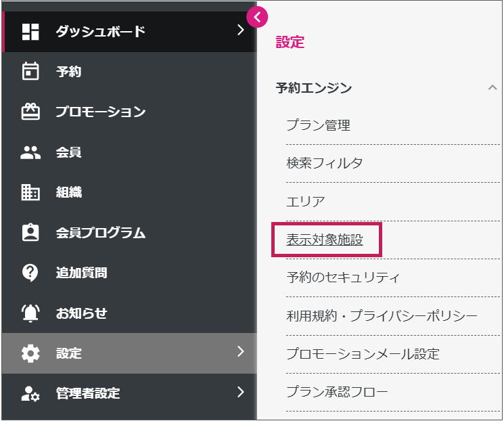Click the gift icon for プロモーション

(30, 112)
